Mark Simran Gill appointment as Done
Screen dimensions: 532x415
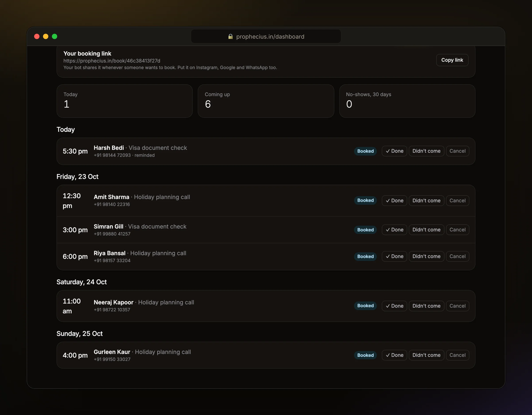(394, 230)
